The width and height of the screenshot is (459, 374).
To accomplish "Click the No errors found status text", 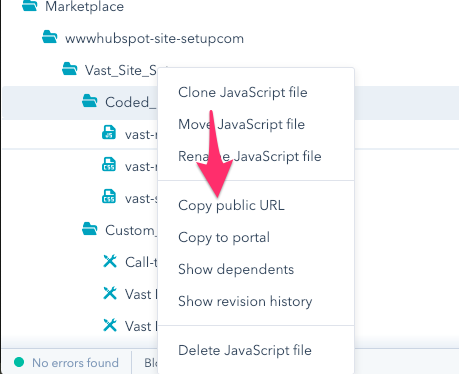I will [75, 363].
